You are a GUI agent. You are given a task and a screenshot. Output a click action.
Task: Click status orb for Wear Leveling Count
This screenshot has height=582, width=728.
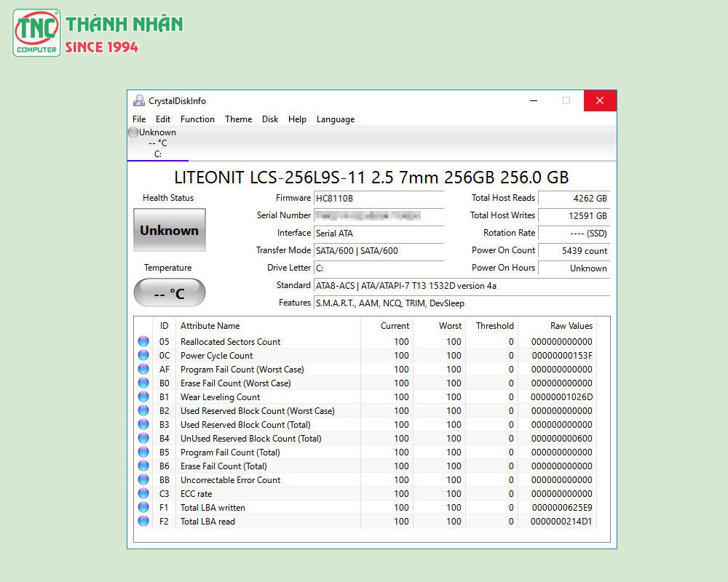(x=143, y=396)
